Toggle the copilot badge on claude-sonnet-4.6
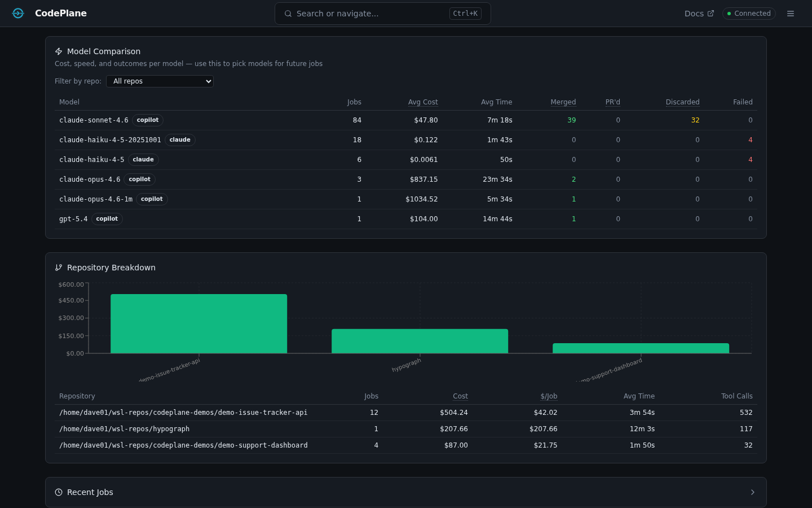 (x=148, y=120)
